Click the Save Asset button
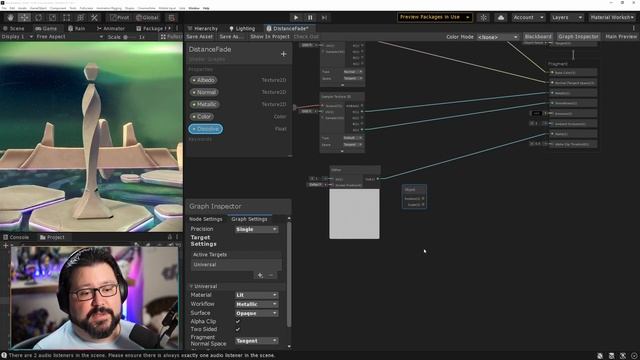Viewport: 640px width, 360px height. click(200, 37)
